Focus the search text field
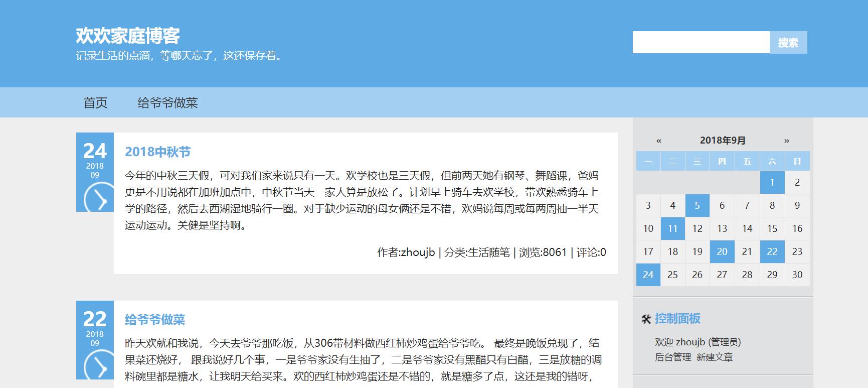Screen dimensions: 868x388 [701, 42]
